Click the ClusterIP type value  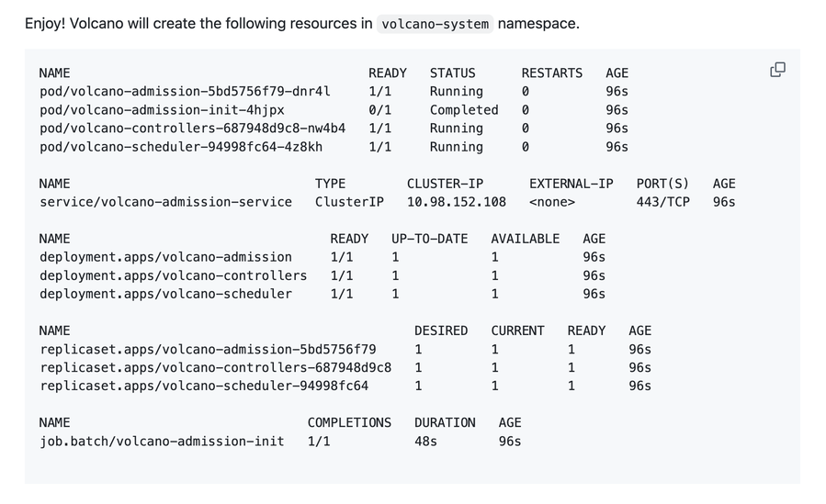349,202
